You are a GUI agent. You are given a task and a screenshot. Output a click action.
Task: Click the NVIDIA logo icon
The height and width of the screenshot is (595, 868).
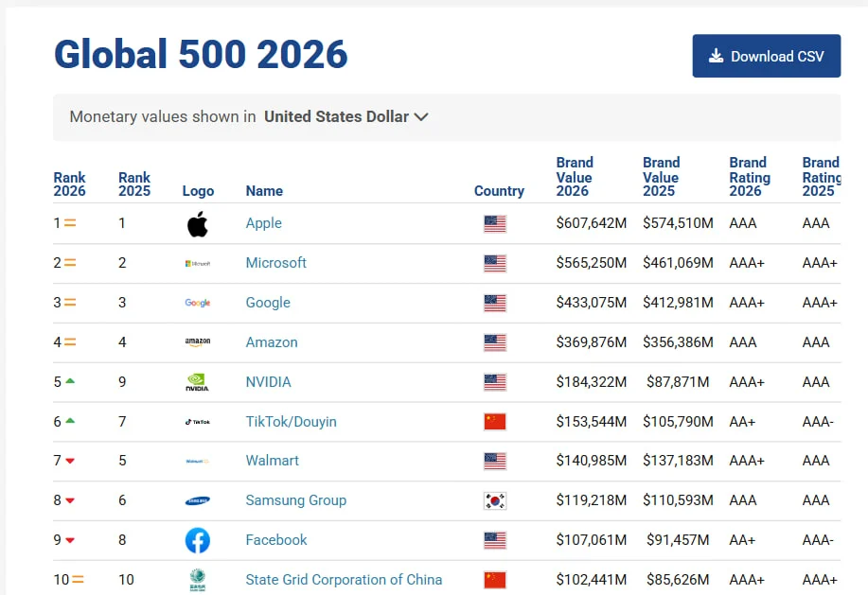pyautogui.click(x=197, y=382)
